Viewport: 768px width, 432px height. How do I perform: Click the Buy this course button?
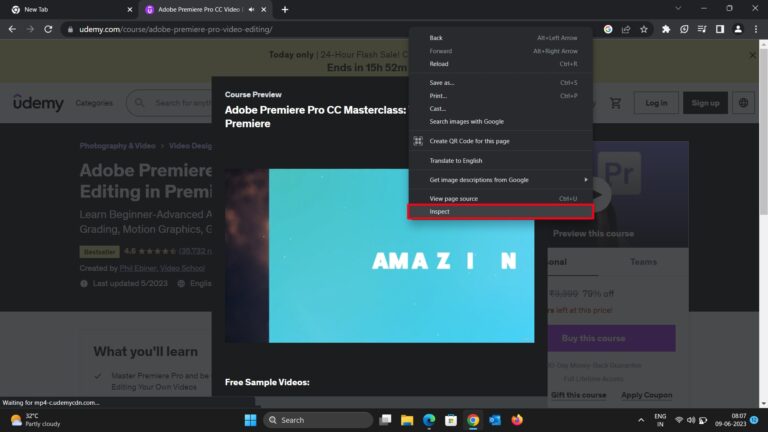point(611,338)
